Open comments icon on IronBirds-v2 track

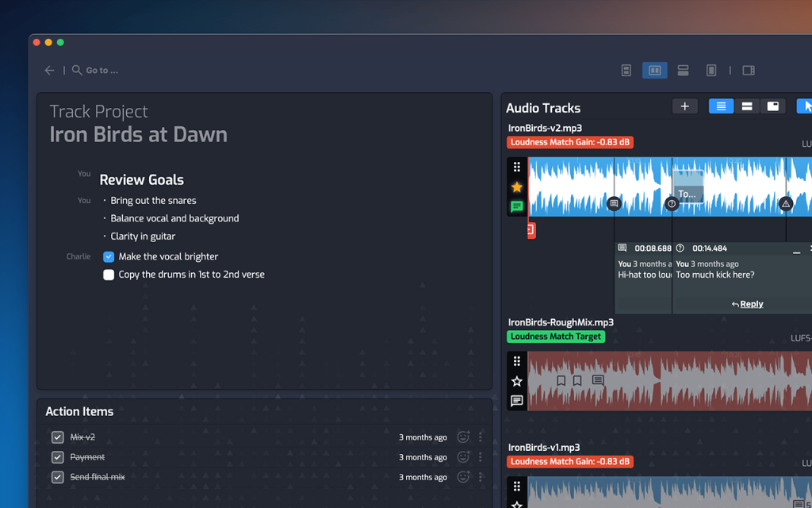pyautogui.click(x=517, y=206)
